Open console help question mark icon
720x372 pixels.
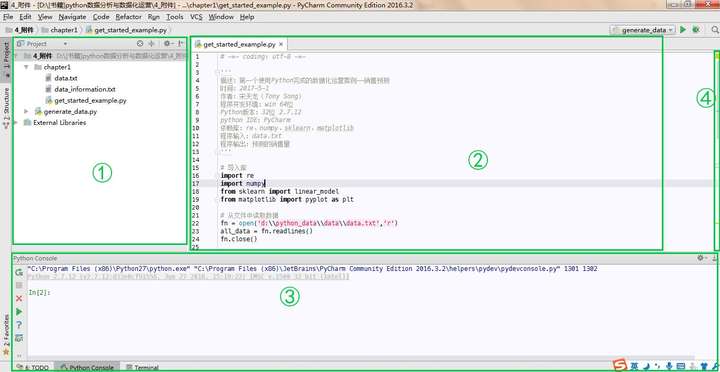pos(19,325)
